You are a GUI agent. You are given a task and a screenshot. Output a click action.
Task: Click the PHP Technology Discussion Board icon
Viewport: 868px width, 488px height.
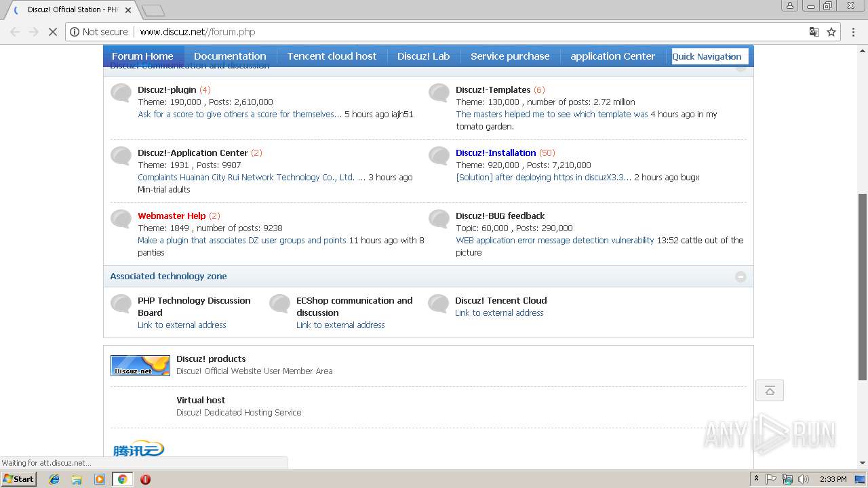pyautogui.click(x=121, y=304)
